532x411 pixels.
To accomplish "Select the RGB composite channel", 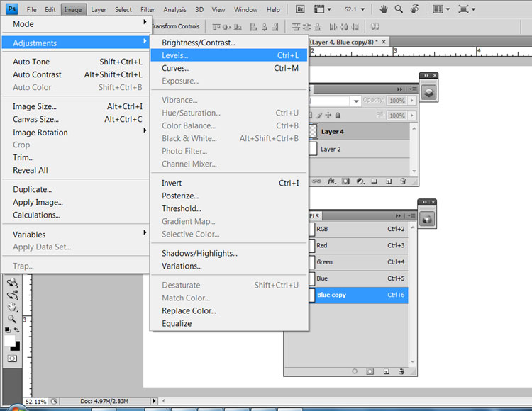I will click(x=359, y=229).
